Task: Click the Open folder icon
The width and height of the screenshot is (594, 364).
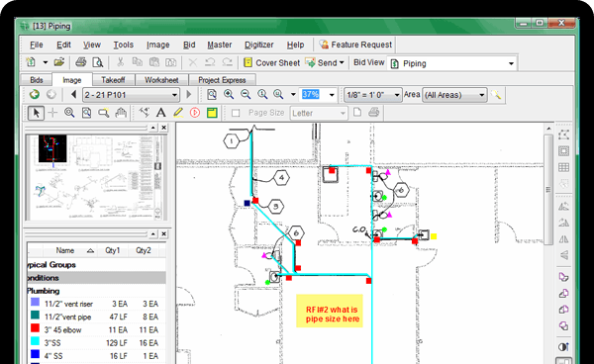Action: pyautogui.click(x=59, y=62)
